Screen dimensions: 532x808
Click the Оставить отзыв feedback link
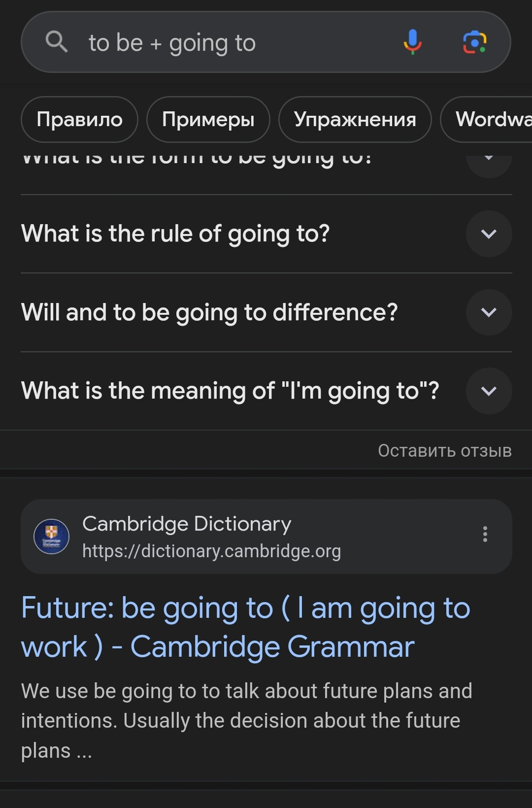[444, 451]
